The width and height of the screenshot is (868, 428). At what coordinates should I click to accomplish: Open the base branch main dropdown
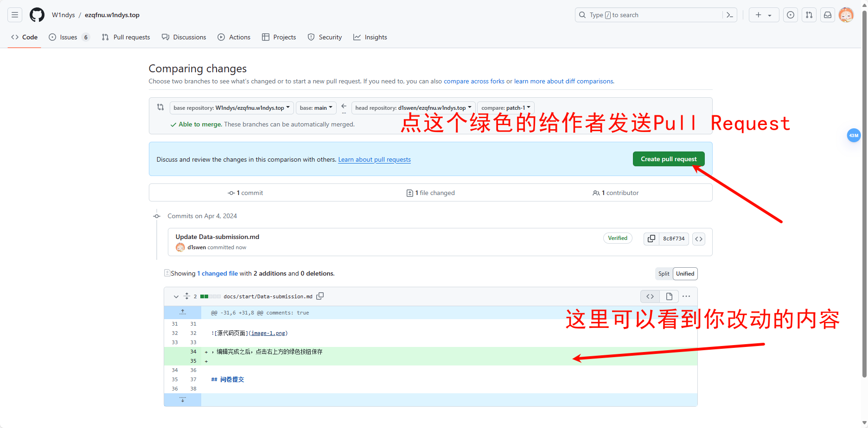pos(316,108)
